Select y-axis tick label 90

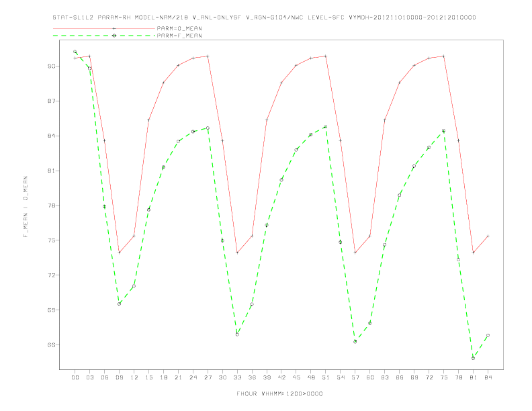point(52,66)
